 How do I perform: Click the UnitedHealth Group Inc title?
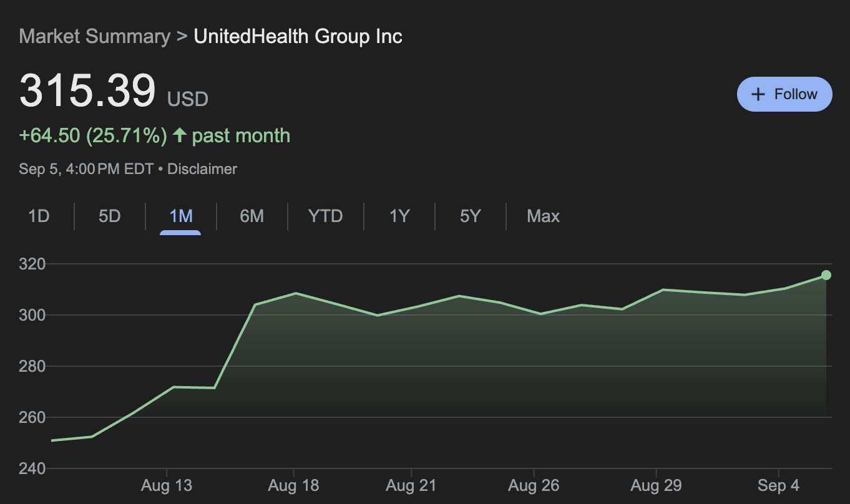tap(298, 36)
